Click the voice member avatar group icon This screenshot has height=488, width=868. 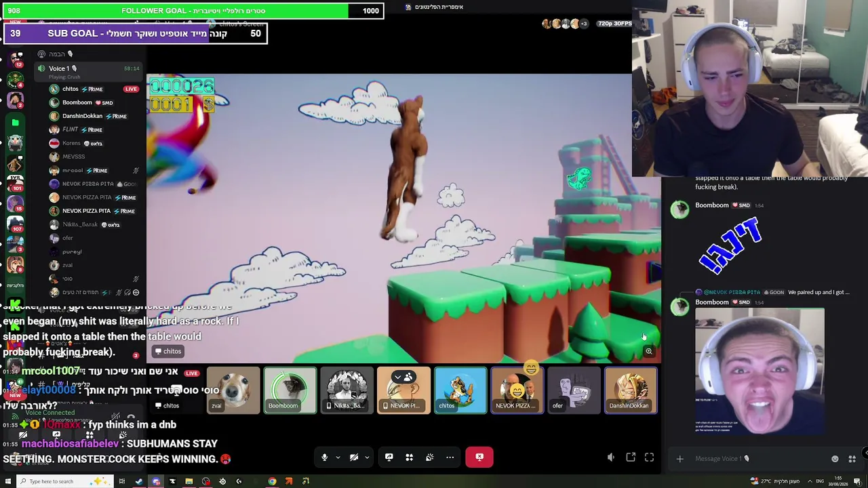(564, 24)
